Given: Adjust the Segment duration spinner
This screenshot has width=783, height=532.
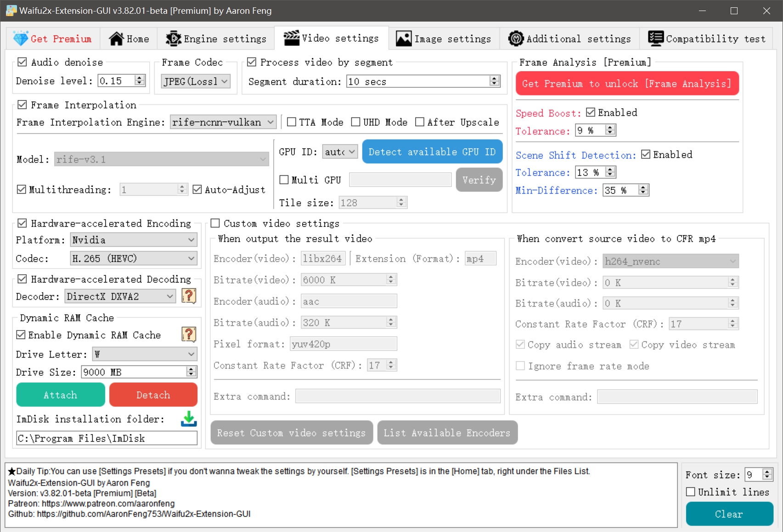Looking at the screenshot, I should (x=423, y=81).
